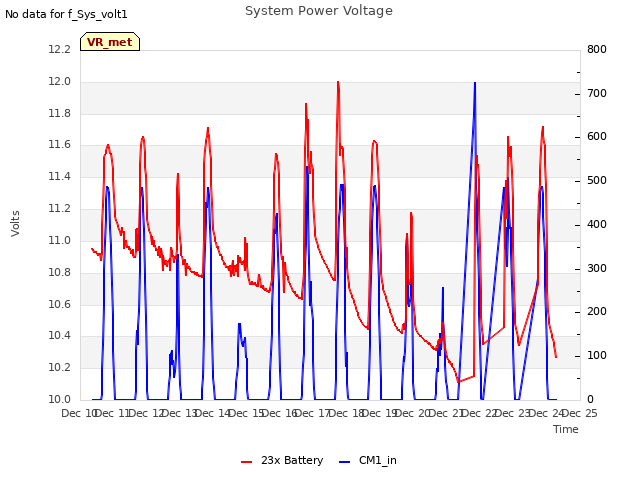Image resolution: width=640 pixels, height=480 pixels.
Task: Click the Dec 18 date label
Action: [x=346, y=413]
